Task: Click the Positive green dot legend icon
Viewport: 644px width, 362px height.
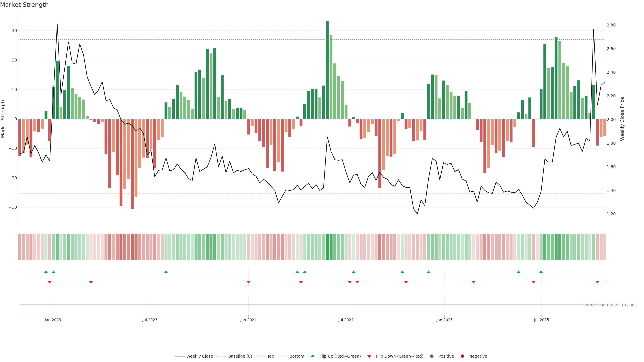Action: pos(432,356)
